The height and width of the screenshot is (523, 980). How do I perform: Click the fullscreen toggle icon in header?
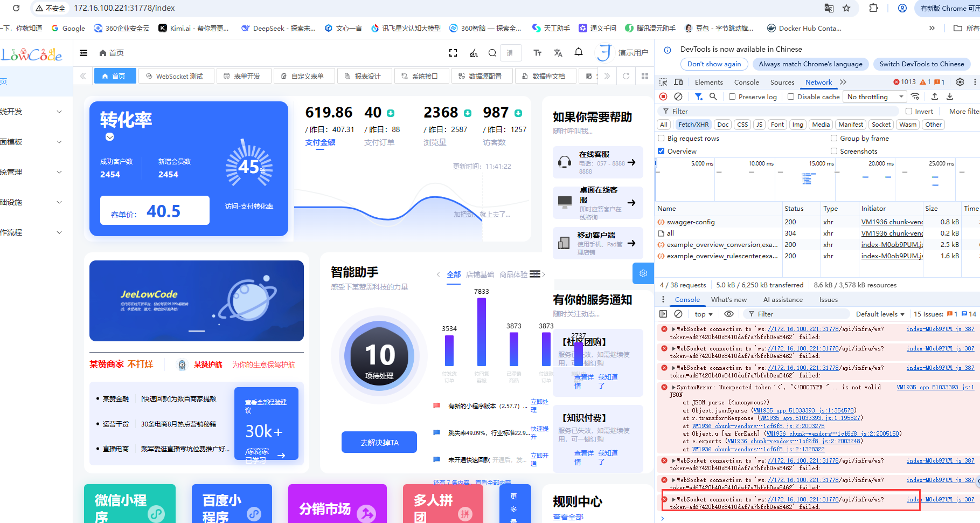click(x=453, y=53)
